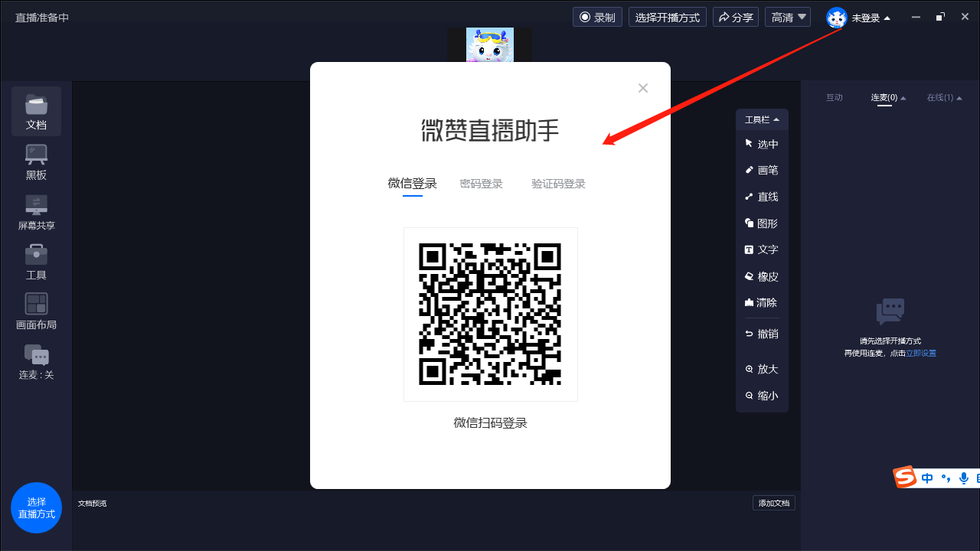Click the 立即设置 link
The image size is (980, 551).
click(x=921, y=353)
